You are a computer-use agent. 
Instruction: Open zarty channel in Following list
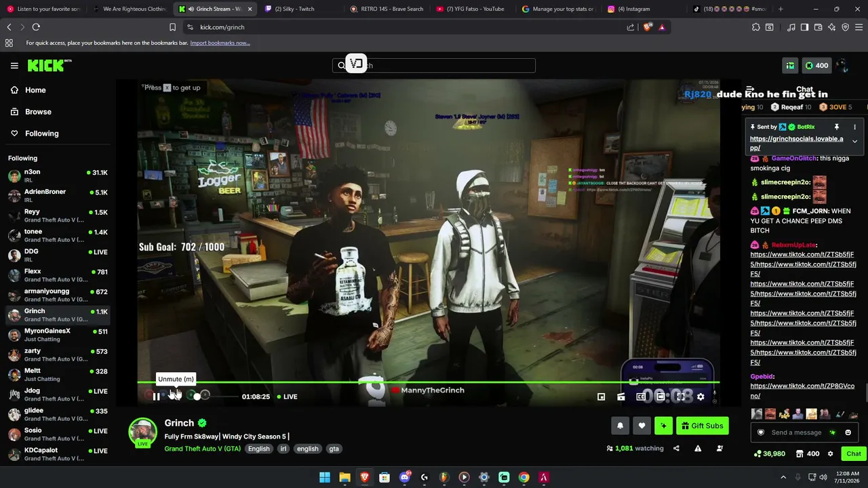coord(58,354)
